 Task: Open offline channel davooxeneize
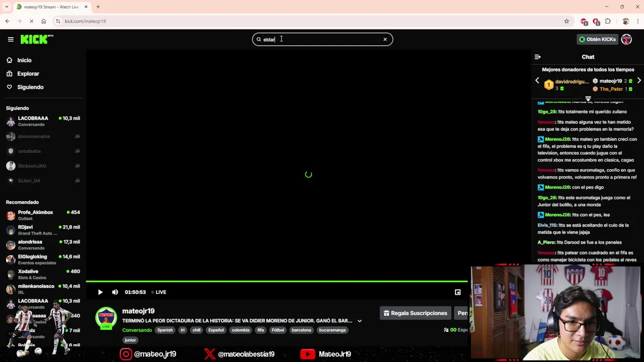click(x=43, y=136)
